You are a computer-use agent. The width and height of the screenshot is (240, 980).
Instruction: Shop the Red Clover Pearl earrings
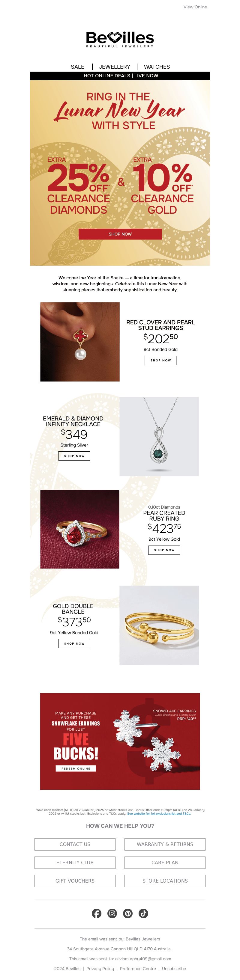[x=160, y=360]
